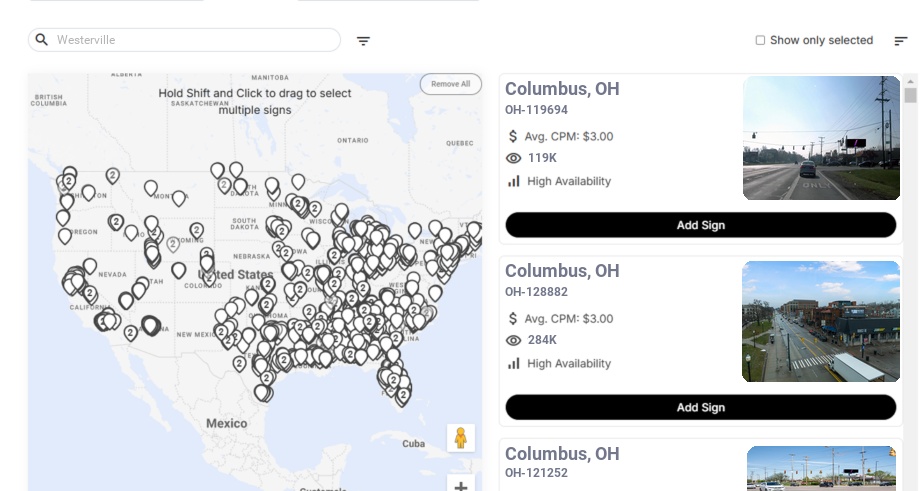920x491 pixels.
Task: Add Sign for listing OH-128882
Action: pyautogui.click(x=700, y=407)
